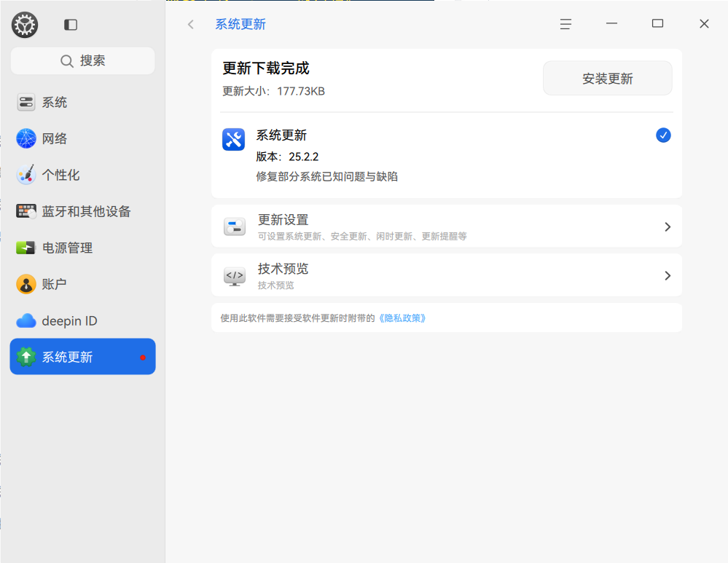Click the 安装更新 button

(x=607, y=79)
